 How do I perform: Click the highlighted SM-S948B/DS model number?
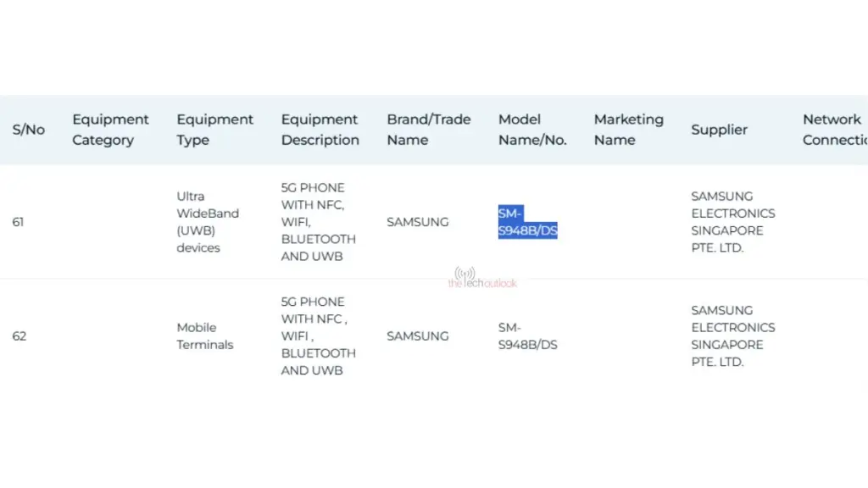click(x=527, y=222)
